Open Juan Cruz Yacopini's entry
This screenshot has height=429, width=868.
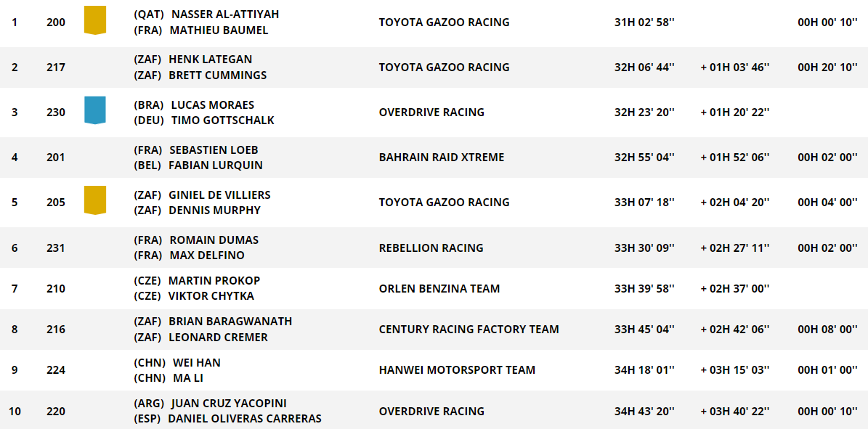point(229,403)
